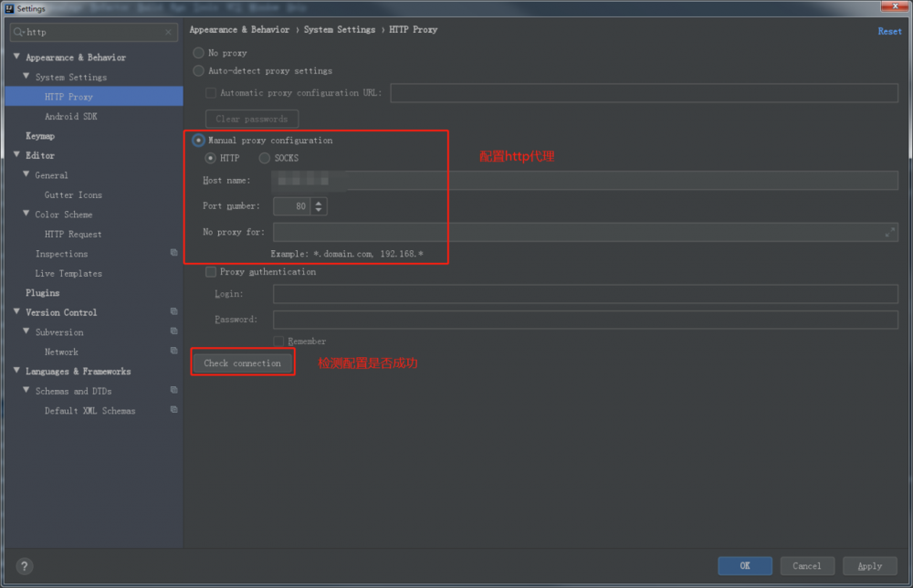Collapse the Languages & Frameworks node
The height and width of the screenshot is (588, 913).
point(16,371)
